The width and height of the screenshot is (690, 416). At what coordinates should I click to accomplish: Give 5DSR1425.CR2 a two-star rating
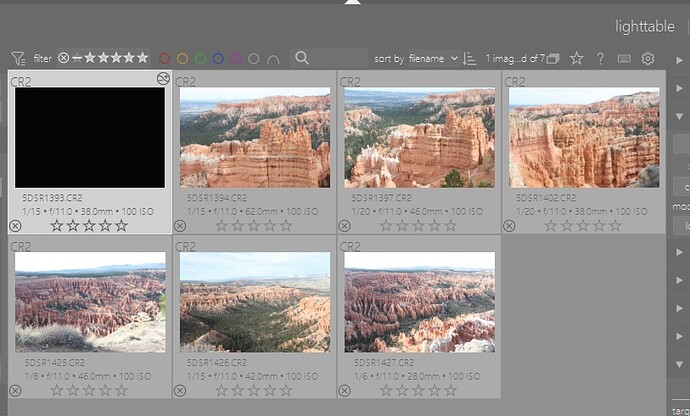pos(73,390)
